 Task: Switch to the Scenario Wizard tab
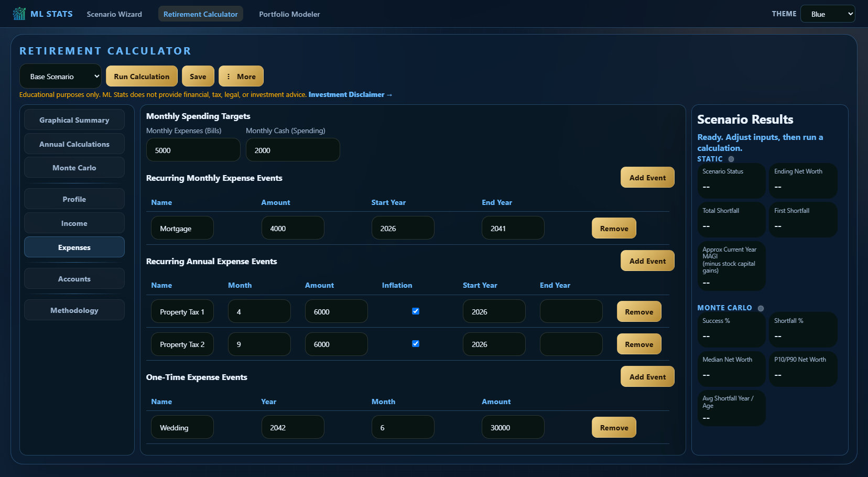point(114,14)
